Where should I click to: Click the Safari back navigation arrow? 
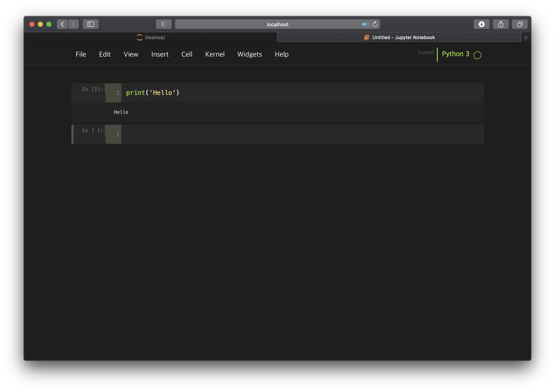[x=62, y=24]
